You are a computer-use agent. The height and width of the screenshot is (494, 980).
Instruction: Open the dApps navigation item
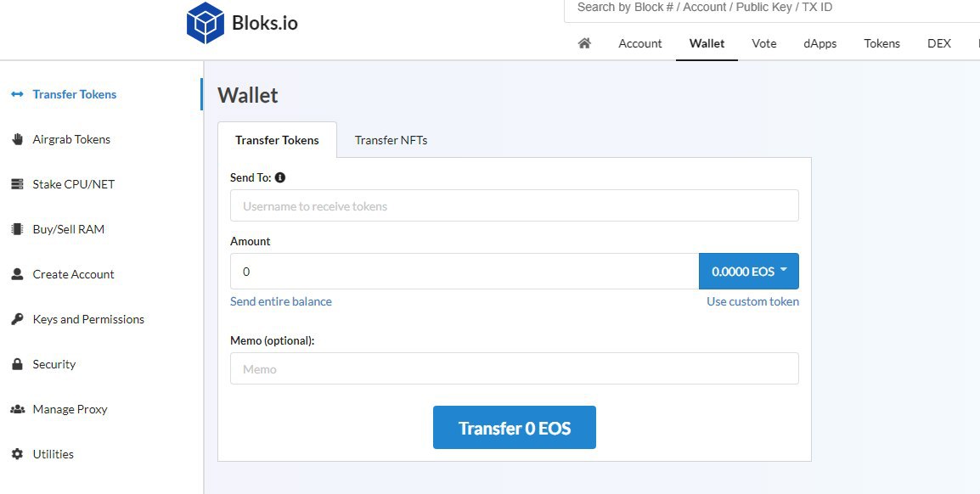[x=820, y=43]
